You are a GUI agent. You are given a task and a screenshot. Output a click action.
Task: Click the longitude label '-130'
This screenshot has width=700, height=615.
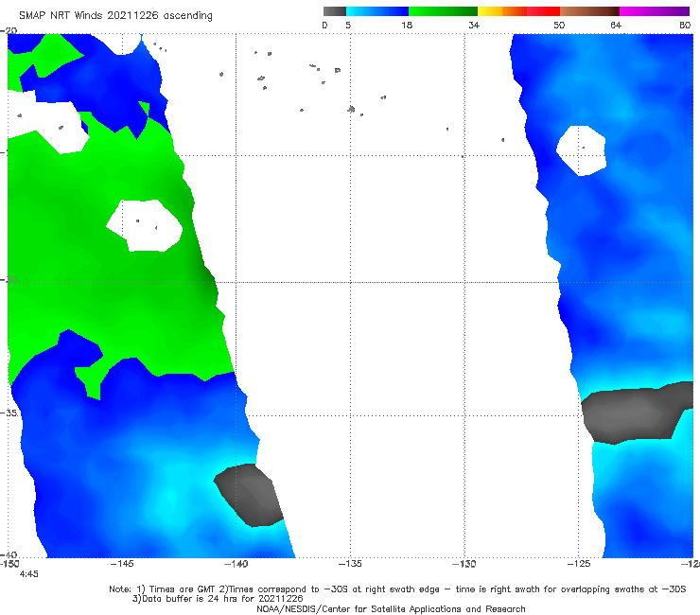click(x=464, y=564)
